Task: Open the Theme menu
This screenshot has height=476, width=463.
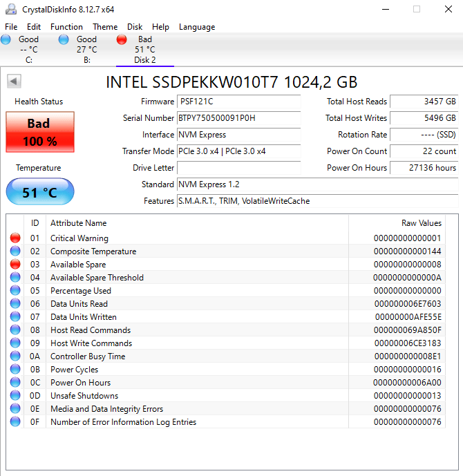Action: 105,27
